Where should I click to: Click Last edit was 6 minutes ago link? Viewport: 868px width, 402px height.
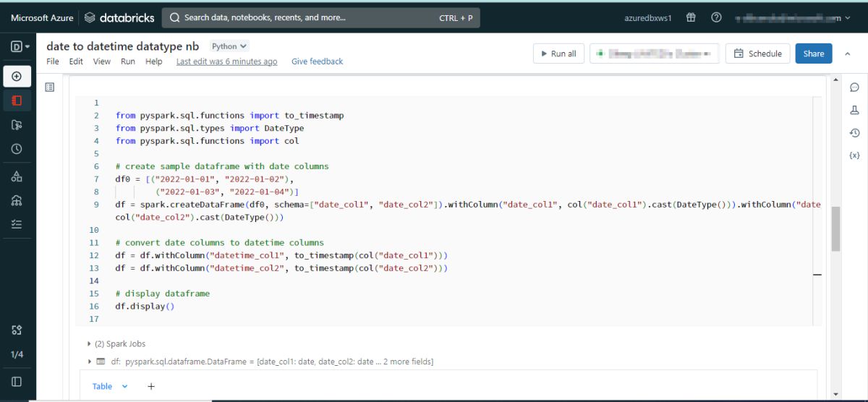[226, 61]
